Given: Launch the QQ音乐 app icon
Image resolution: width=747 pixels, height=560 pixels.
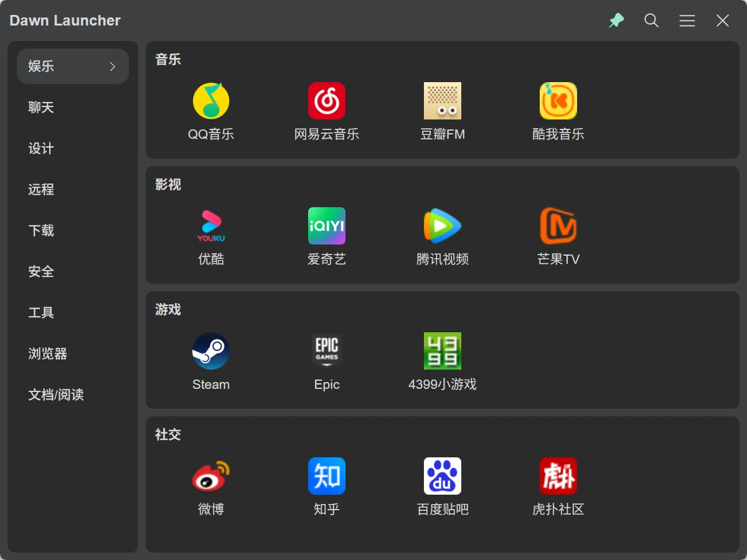Looking at the screenshot, I should point(211,101).
